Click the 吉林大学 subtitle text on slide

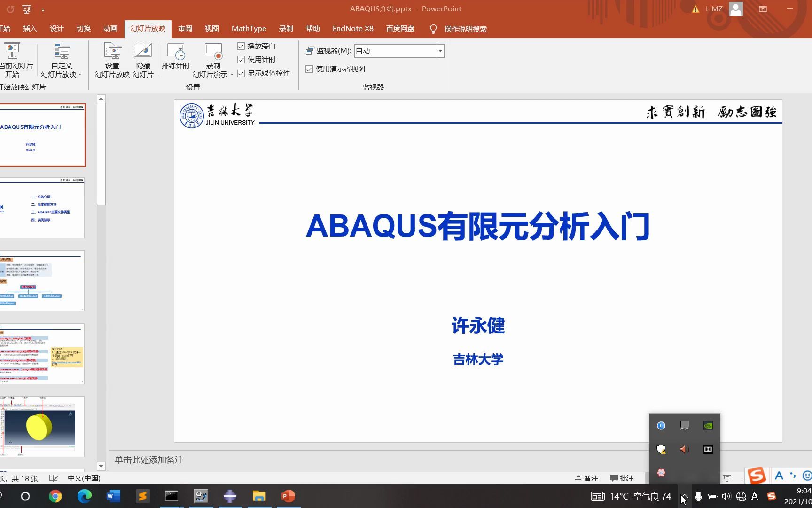(x=478, y=359)
